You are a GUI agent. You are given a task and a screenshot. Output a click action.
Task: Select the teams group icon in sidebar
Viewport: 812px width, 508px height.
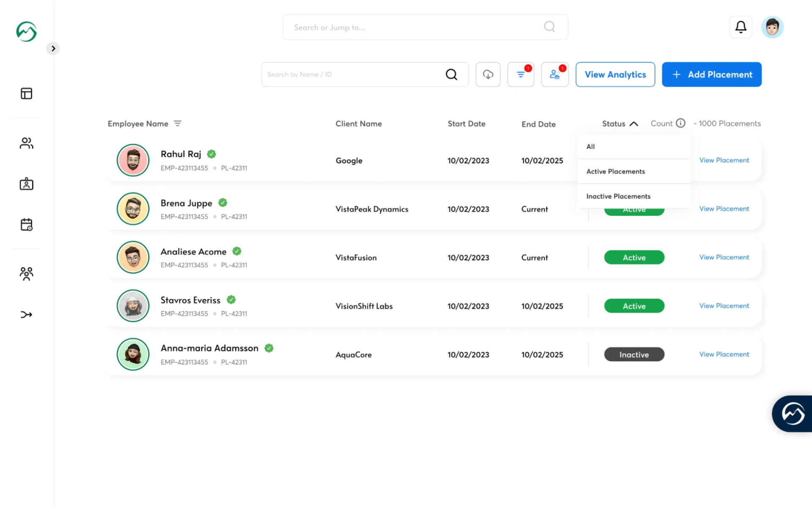(26, 273)
